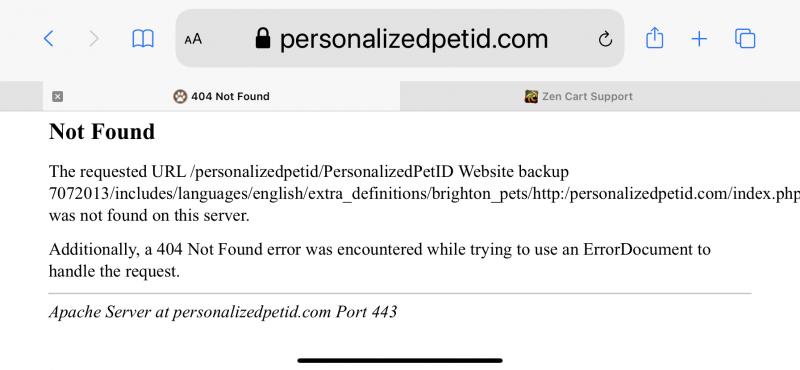The width and height of the screenshot is (800, 370).
Task: Click the requested URL path text
Action: click(424, 194)
